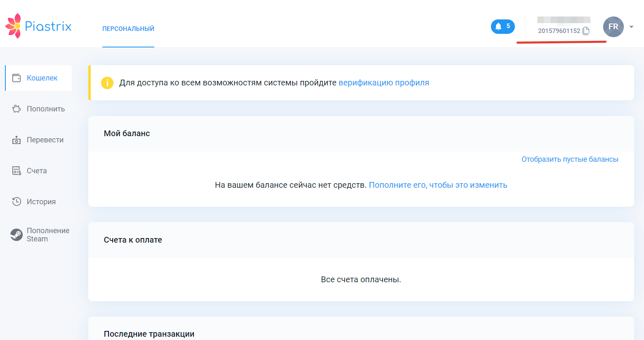644x340 pixels.
Task: Click Пополните его, чтобы это изменить link
Action: pyautogui.click(x=438, y=185)
